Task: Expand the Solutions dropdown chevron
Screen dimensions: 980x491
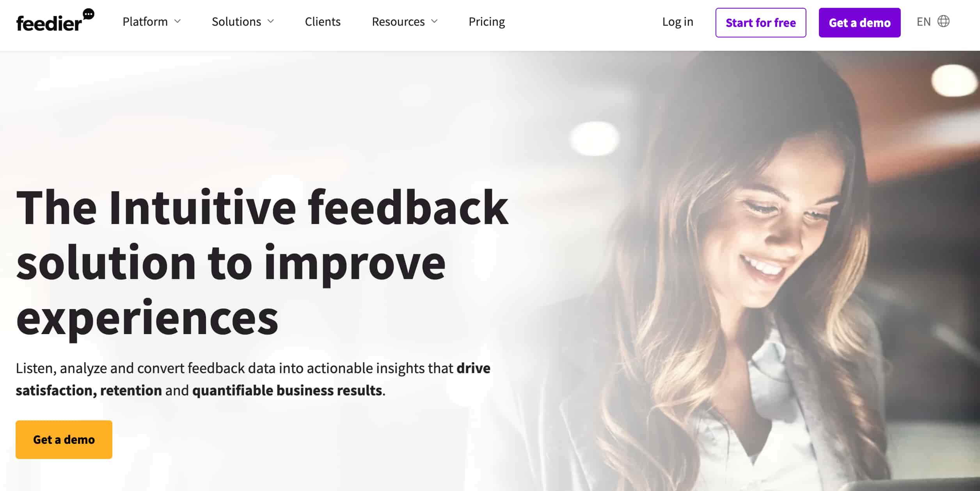Action: tap(271, 21)
